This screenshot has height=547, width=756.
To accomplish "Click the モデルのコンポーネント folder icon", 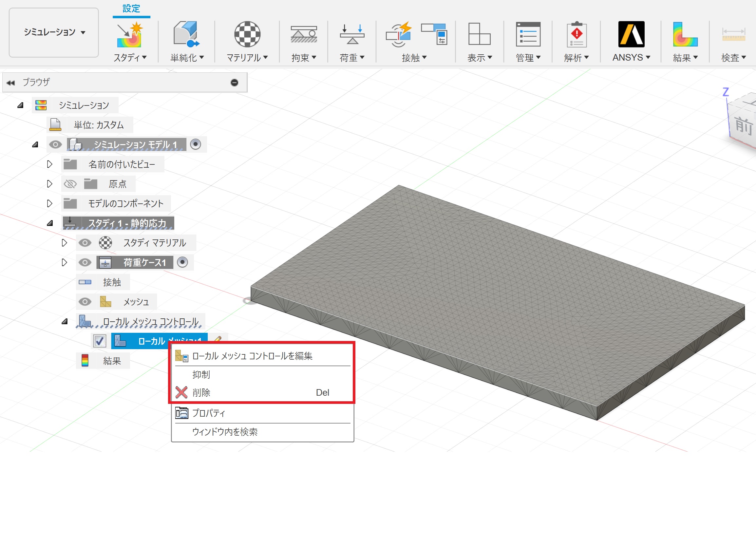I will (70, 203).
